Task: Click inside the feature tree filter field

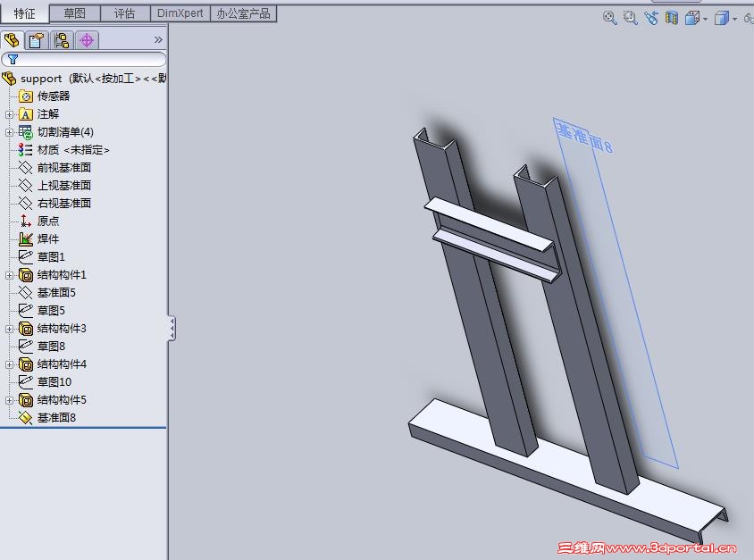Action: 84,59
